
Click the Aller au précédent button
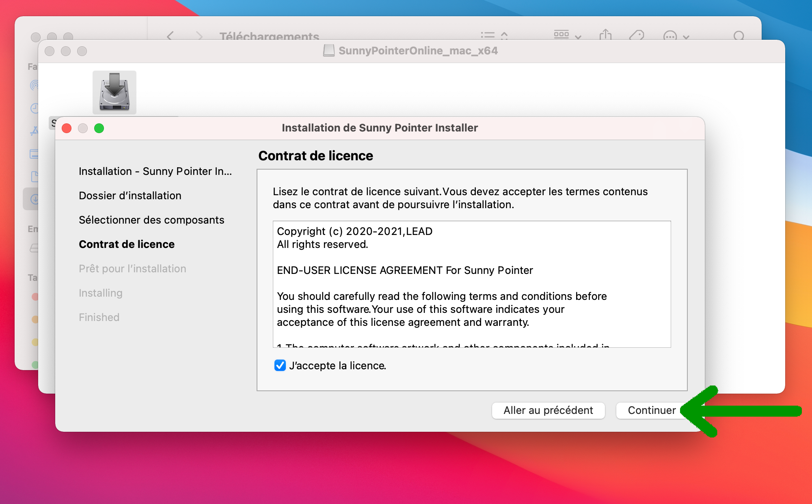tap(548, 410)
